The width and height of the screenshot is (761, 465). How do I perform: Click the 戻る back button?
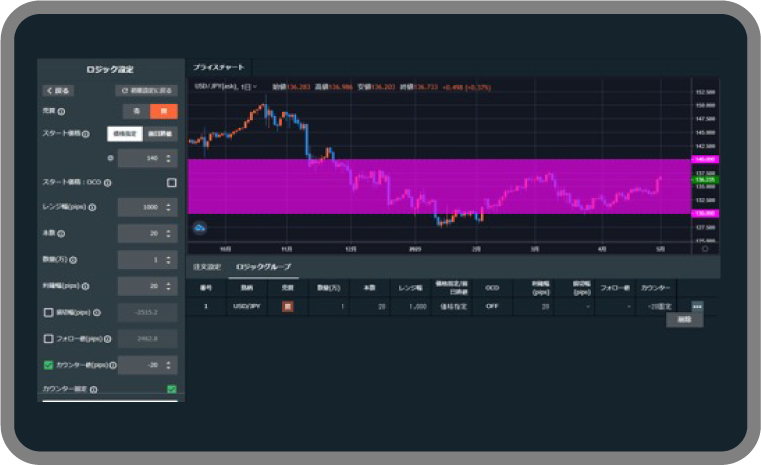tap(59, 90)
